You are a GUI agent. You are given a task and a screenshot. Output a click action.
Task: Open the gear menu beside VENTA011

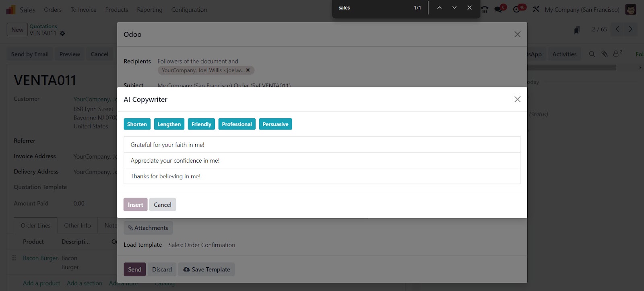tap(62, 33)
